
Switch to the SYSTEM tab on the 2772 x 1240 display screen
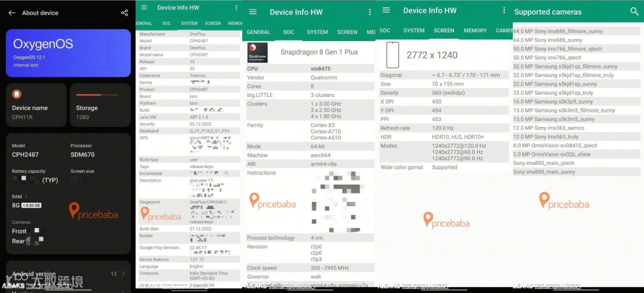[414, 30]
